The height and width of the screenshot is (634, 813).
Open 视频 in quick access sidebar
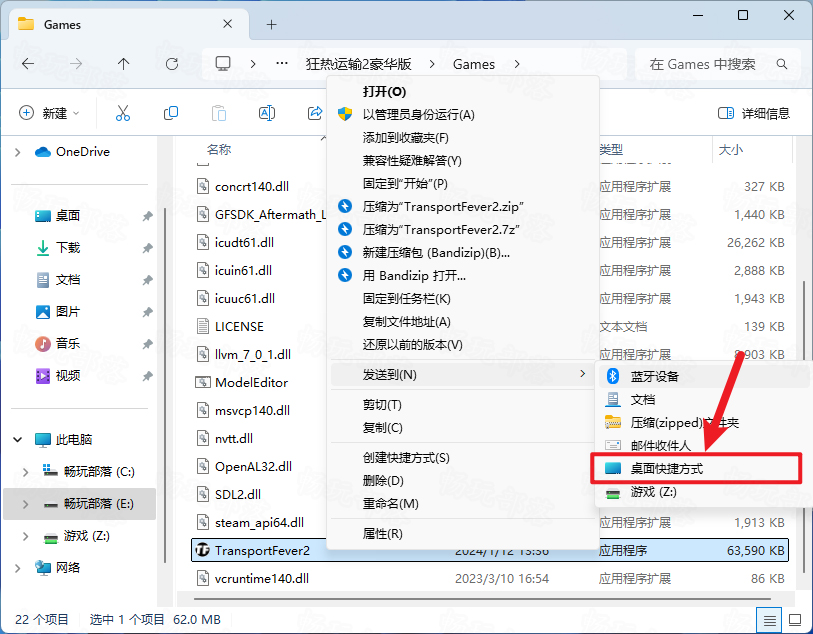point(67,375)
